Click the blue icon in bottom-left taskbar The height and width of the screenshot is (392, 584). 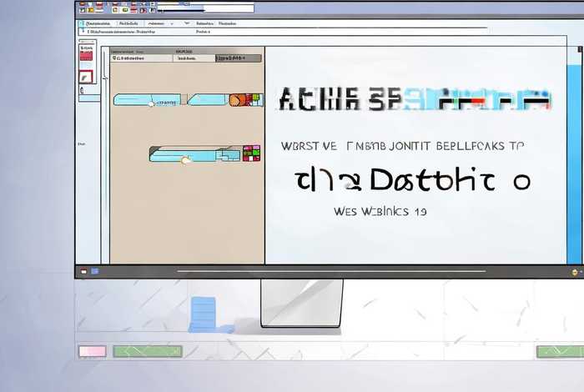(94, 272)
